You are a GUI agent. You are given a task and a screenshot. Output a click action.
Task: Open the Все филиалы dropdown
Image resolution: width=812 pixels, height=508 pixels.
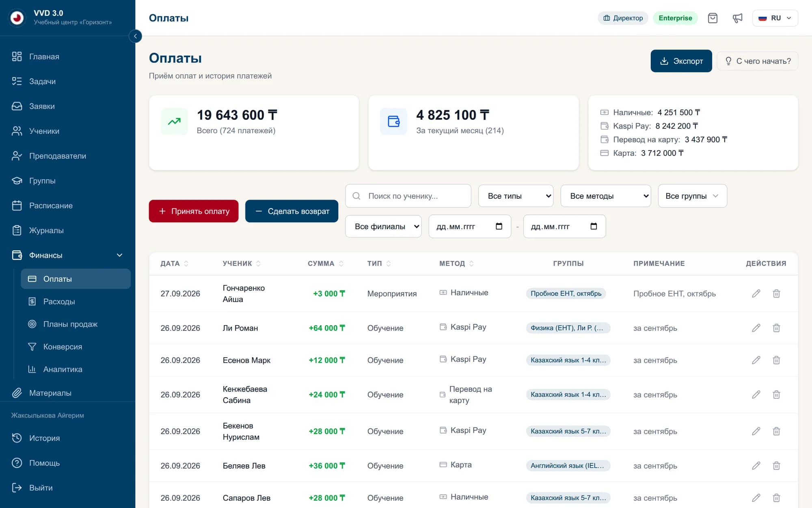(x=383, y=226)
